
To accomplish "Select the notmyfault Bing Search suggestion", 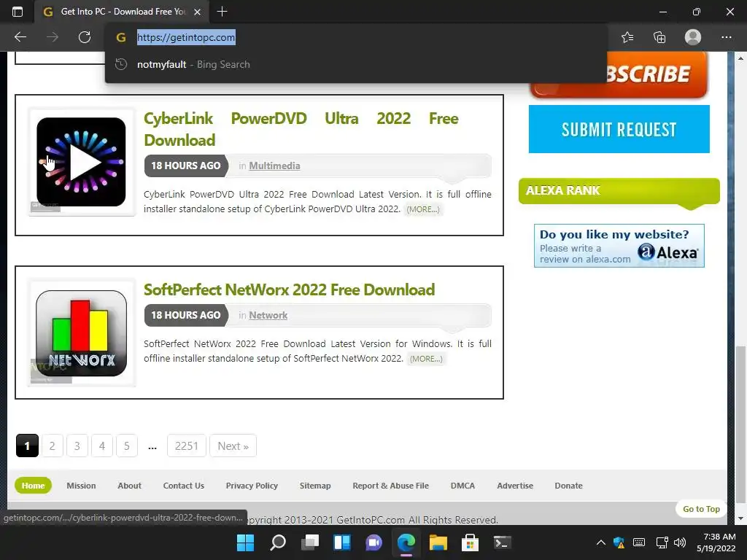I will [355, 64].
